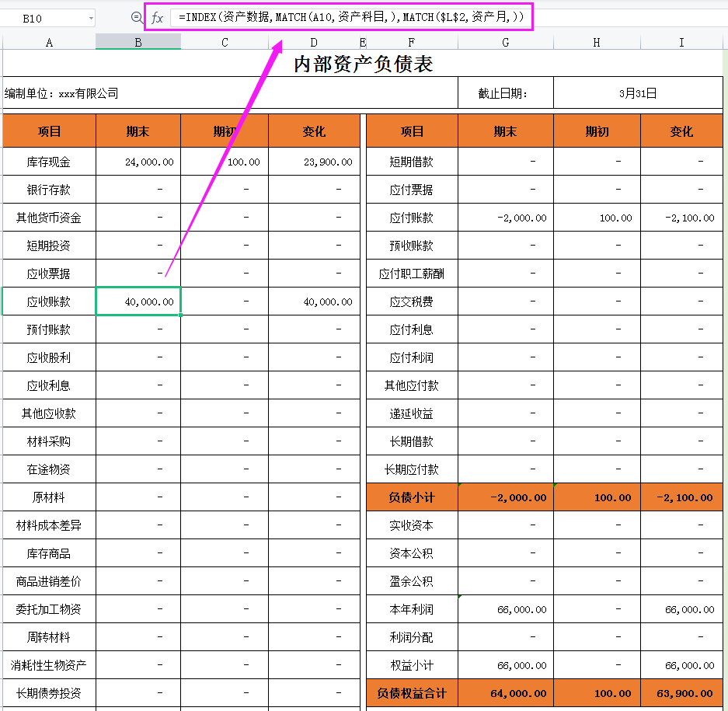Image resolution: width=728 pixels, height=711 pixels.
Task: Select the 负债小计 orange subtotal cell
Action: pyautogui.click(x=411, y=497)
